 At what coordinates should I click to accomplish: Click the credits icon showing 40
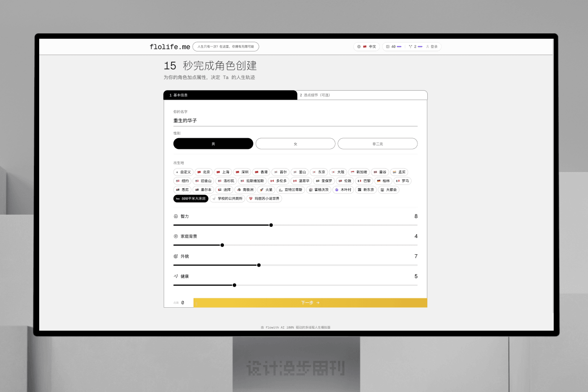click(x=388, y=47)
